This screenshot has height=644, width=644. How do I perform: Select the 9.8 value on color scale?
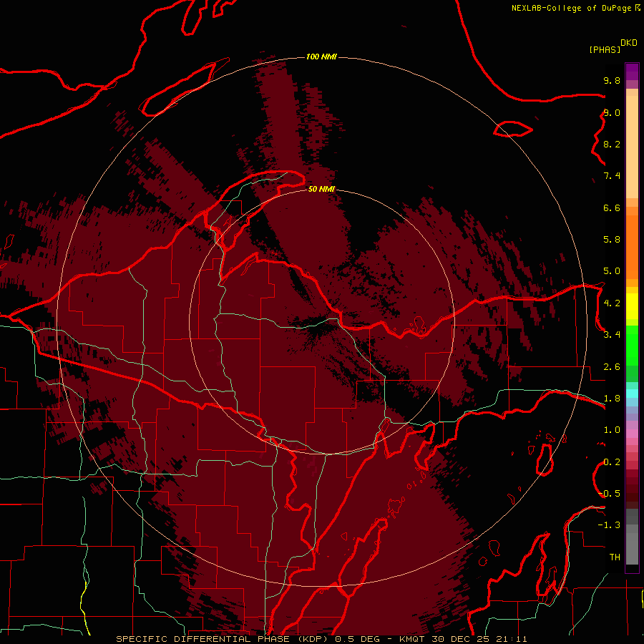(x=612, y=80)
